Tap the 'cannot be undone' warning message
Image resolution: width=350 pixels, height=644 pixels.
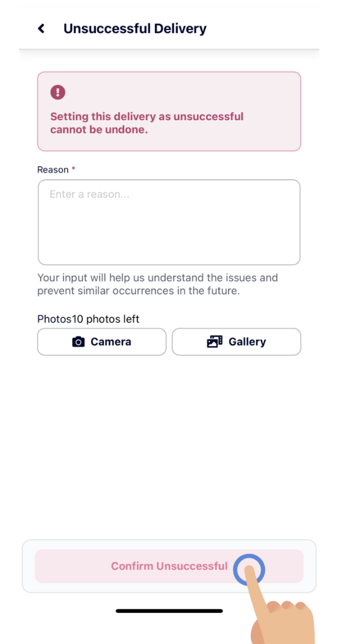tap(147, 123)
